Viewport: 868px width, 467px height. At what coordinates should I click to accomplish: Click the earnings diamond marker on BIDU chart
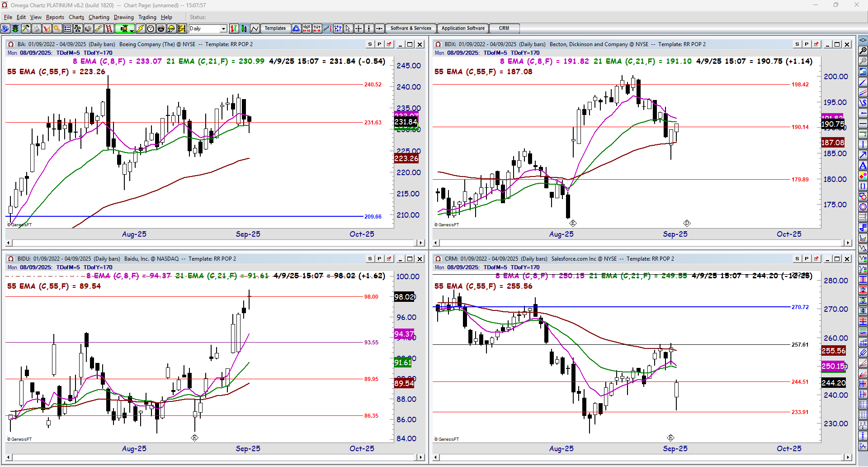coord(194,438)
